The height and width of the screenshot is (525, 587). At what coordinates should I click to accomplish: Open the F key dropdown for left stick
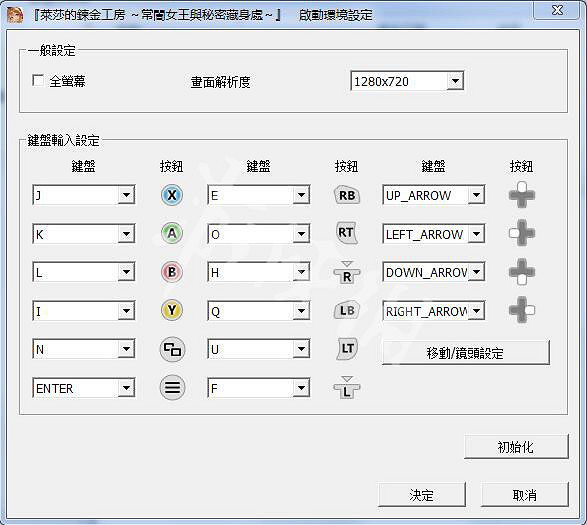(x=258, y=388)
